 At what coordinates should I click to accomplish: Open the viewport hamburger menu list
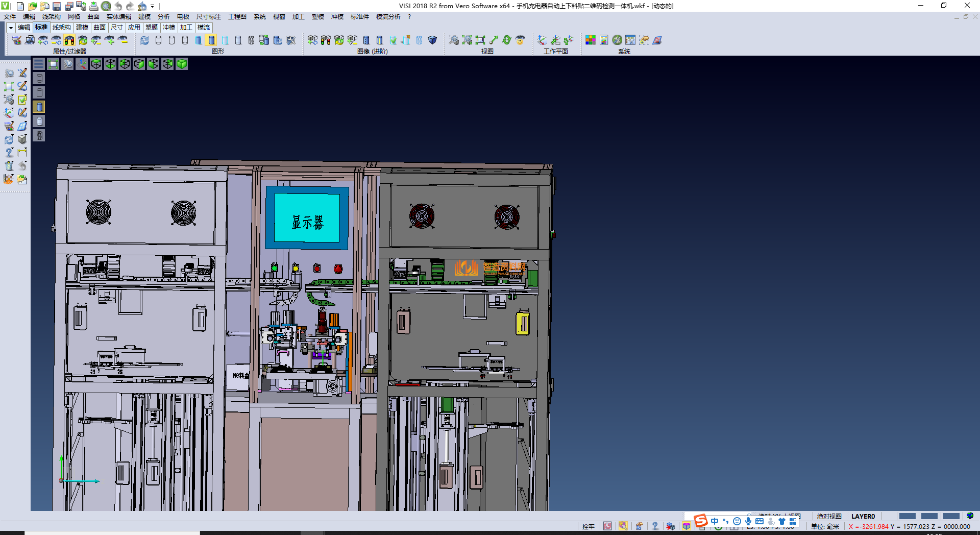(39, 64)
